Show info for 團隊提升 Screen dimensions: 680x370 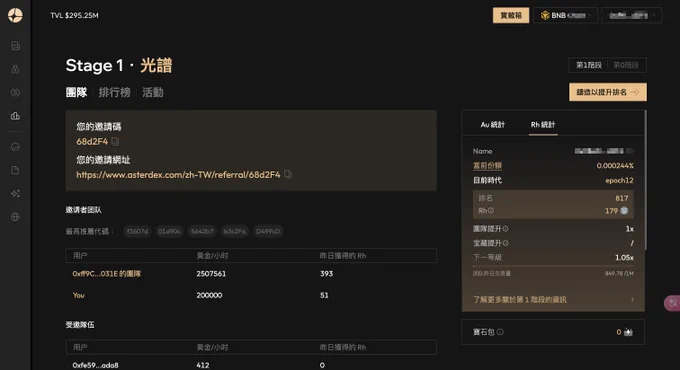(506, 229)
